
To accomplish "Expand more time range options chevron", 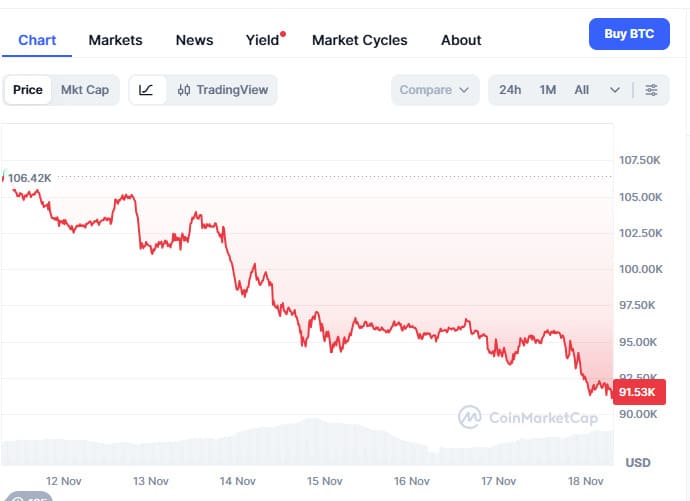I will (x=615, y=90).
